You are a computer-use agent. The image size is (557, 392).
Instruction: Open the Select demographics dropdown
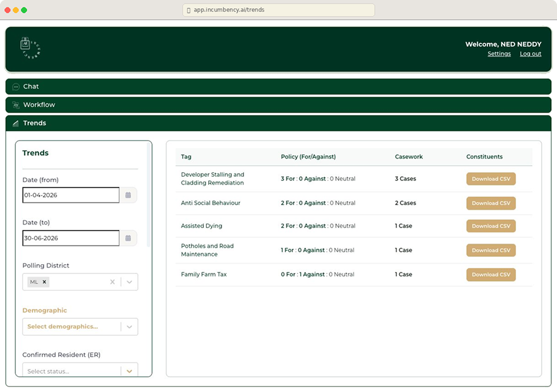(129, 327)
